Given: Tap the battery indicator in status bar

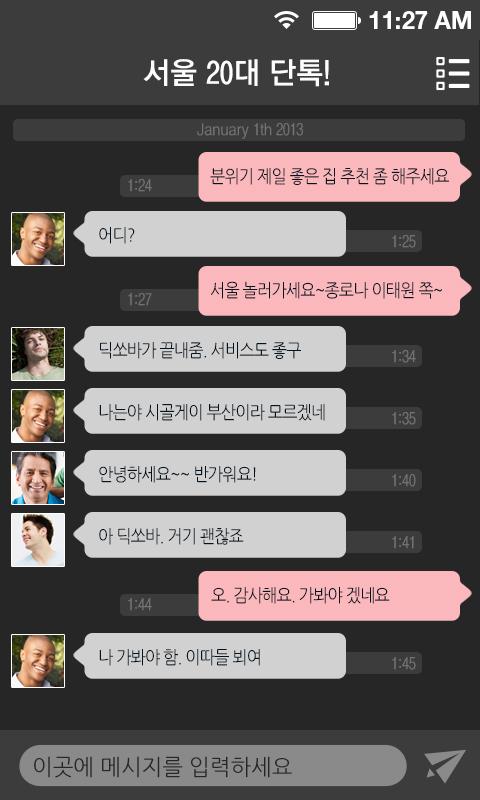Looking at the screenshot, I should click(x=336, y=21).
